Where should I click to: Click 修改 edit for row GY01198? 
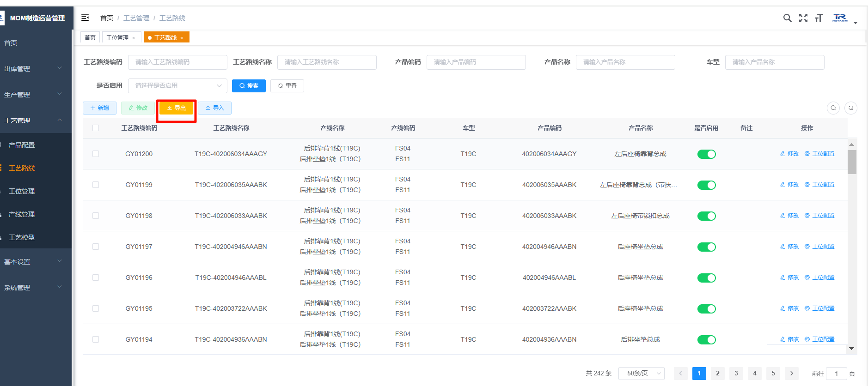pos(789,216)
